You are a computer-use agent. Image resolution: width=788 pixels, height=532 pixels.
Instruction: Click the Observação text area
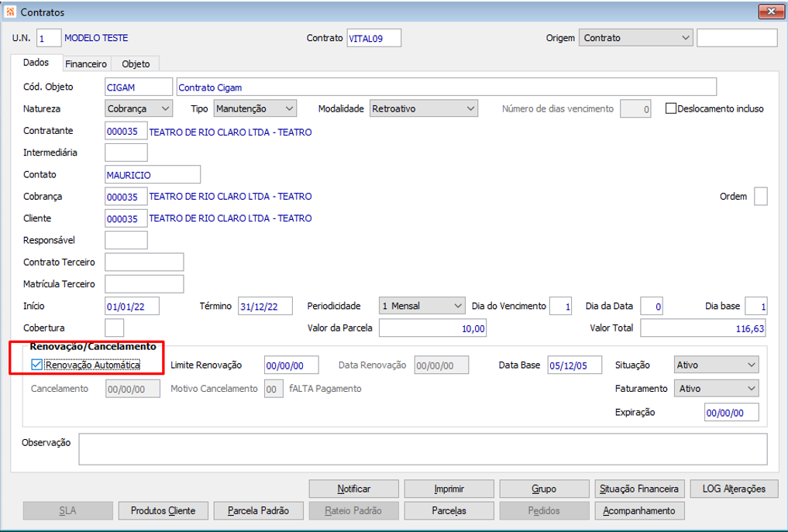423,449
